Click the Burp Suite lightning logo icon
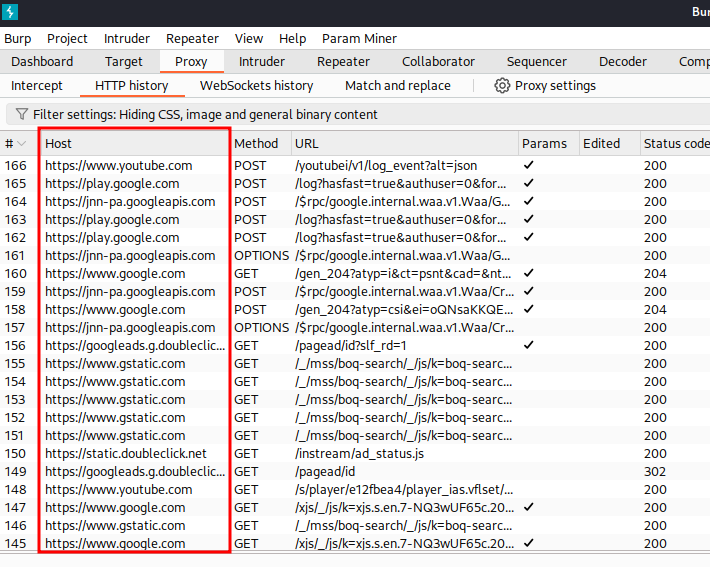This screenshot has height=567, width=710. pos(10,12)
